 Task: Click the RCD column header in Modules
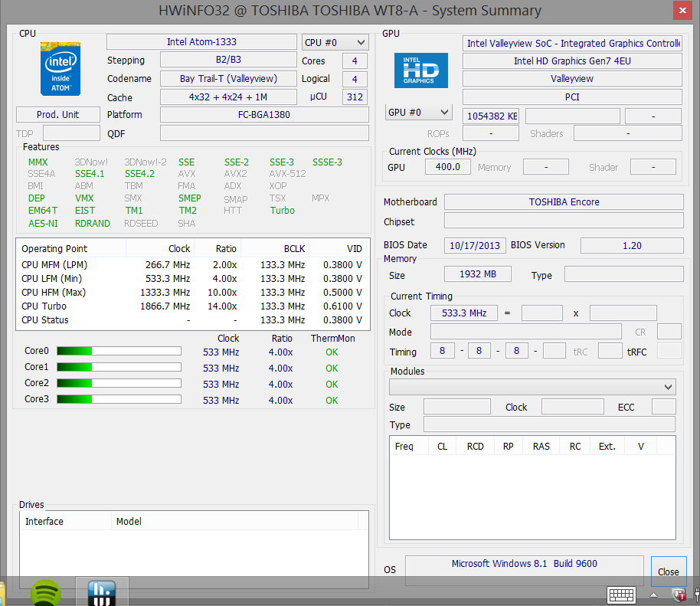point(476,446)
